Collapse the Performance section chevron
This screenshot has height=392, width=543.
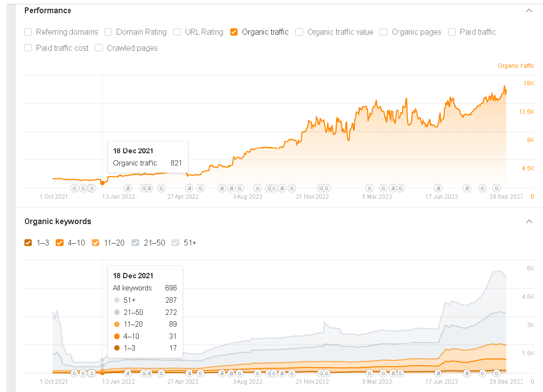pos(529,11)
